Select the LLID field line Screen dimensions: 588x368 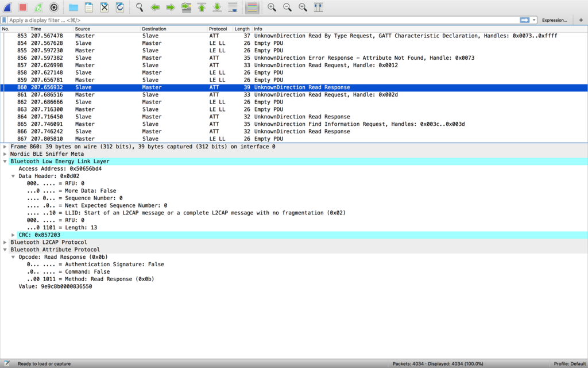[186, 213]
